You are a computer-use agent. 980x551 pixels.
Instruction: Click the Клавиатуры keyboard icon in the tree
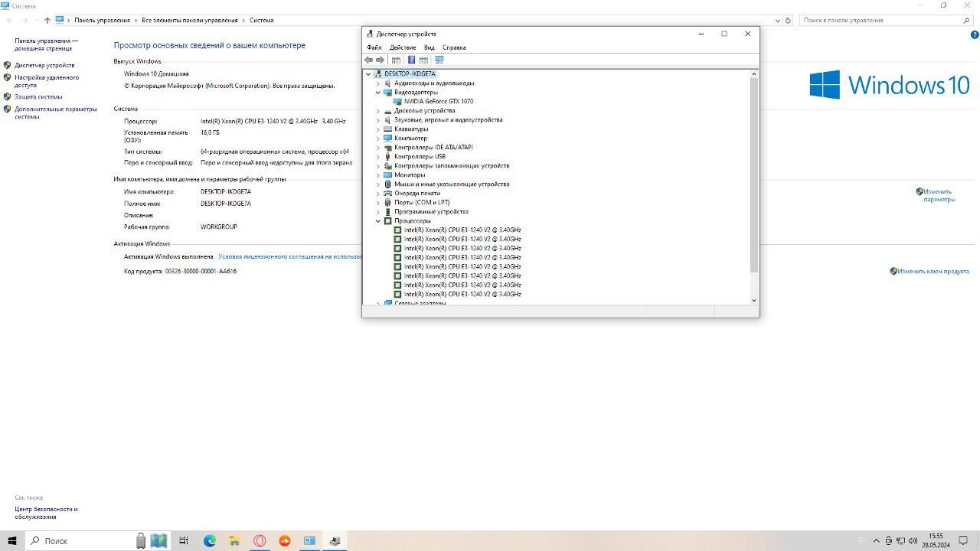pyautogui.click(x=387, y=129)
